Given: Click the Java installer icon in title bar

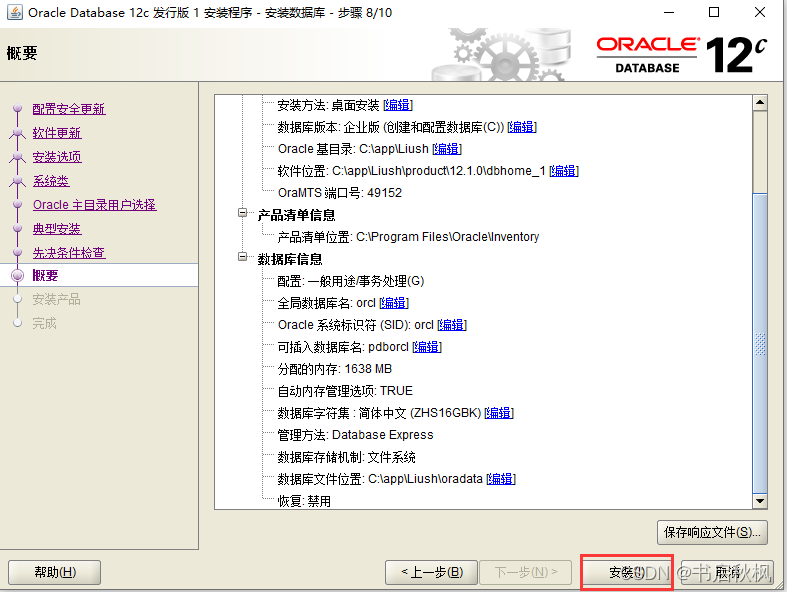Looking at the screenshot, I should 15,12.
